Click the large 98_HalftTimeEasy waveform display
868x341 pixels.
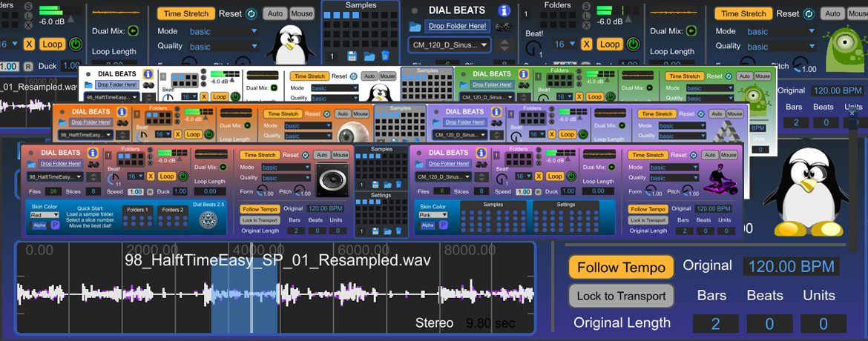(274, 289)
